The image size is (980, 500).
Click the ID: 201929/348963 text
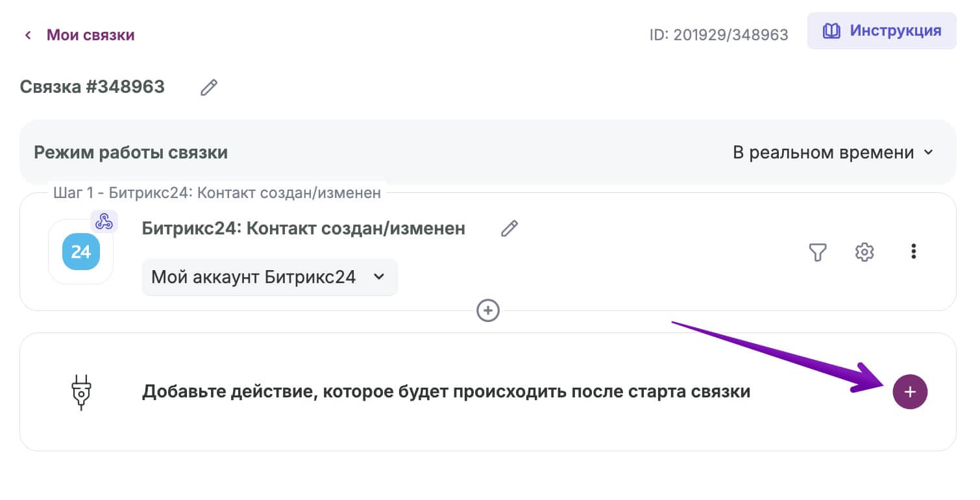pyautogui.click(x=718, y=35)
